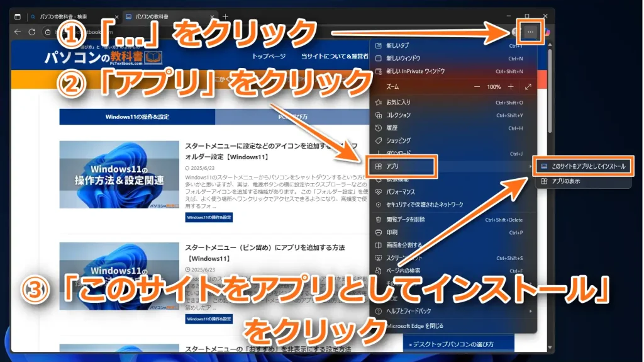644x362 pixels.
Task: Open 新しい InPrivate ウィンドウ
Action: point(415,71)
